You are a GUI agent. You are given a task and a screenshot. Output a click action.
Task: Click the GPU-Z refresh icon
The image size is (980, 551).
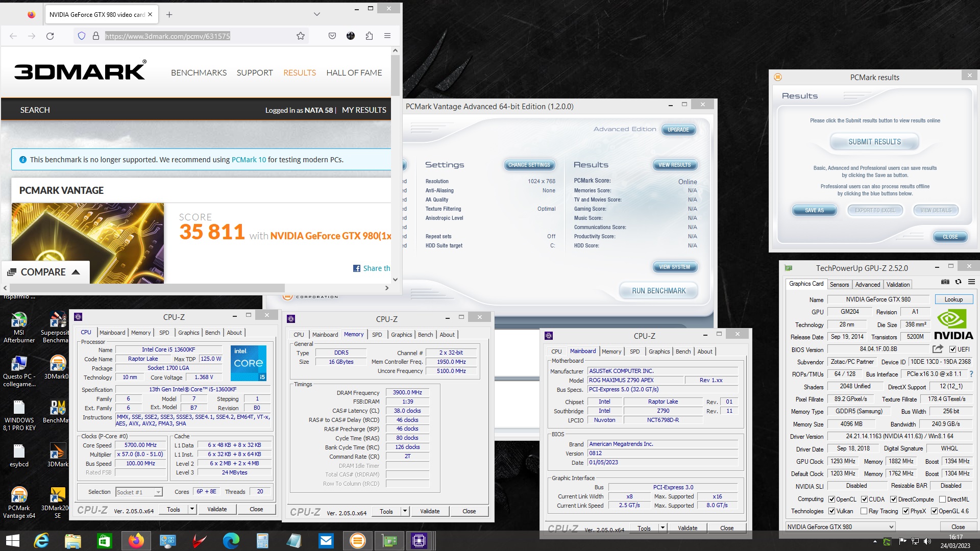point(959,282)
